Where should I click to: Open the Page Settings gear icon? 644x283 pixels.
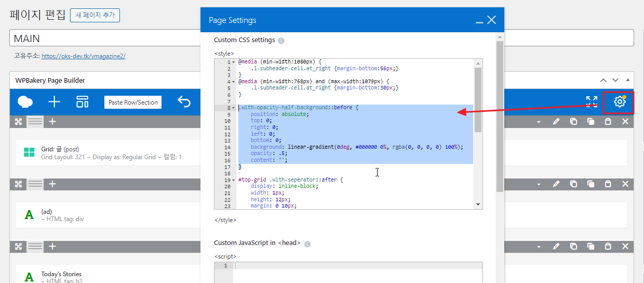619,101
